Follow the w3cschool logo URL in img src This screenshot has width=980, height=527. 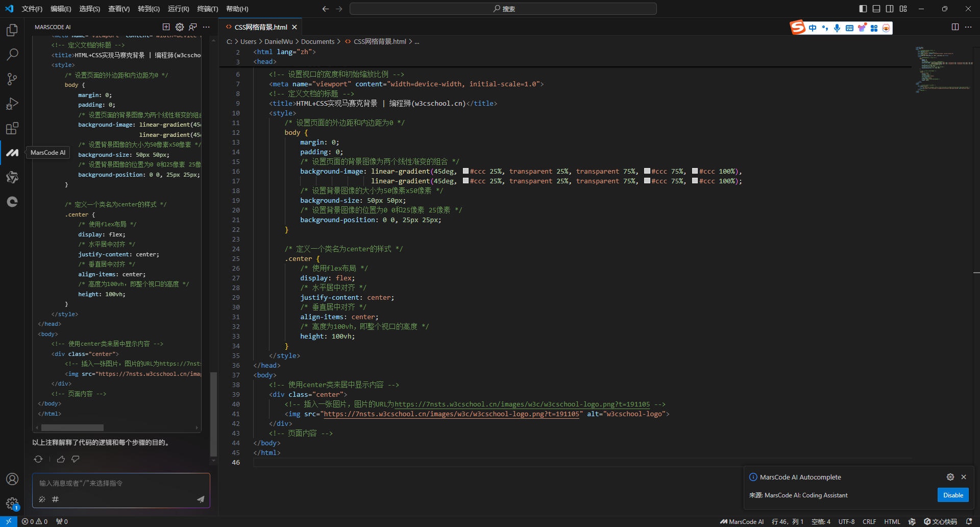point(452,414)
